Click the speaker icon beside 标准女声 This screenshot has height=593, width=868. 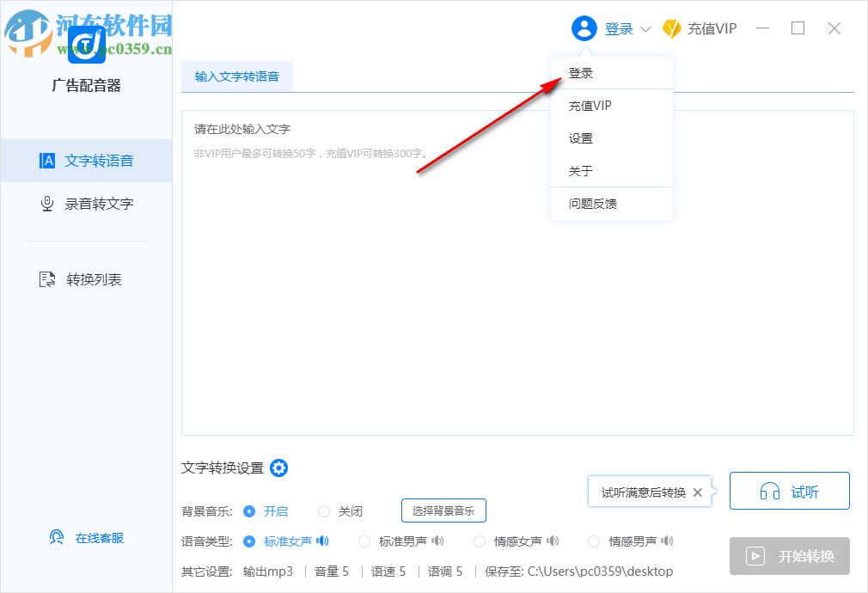(322, 541)
